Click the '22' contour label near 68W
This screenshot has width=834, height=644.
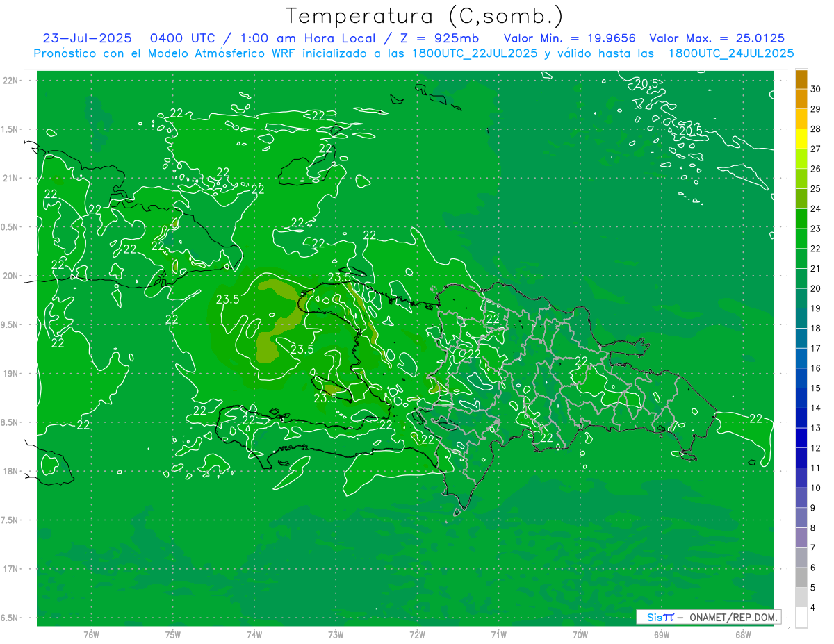coord(756,418)
